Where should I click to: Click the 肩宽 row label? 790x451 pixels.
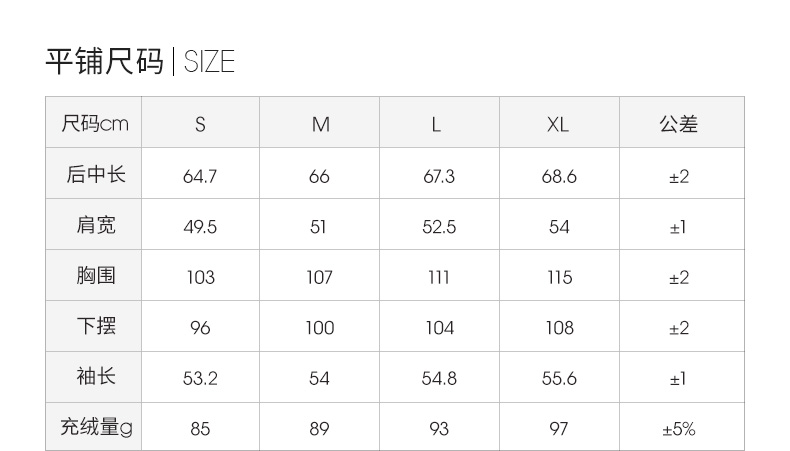pos(96,225)
